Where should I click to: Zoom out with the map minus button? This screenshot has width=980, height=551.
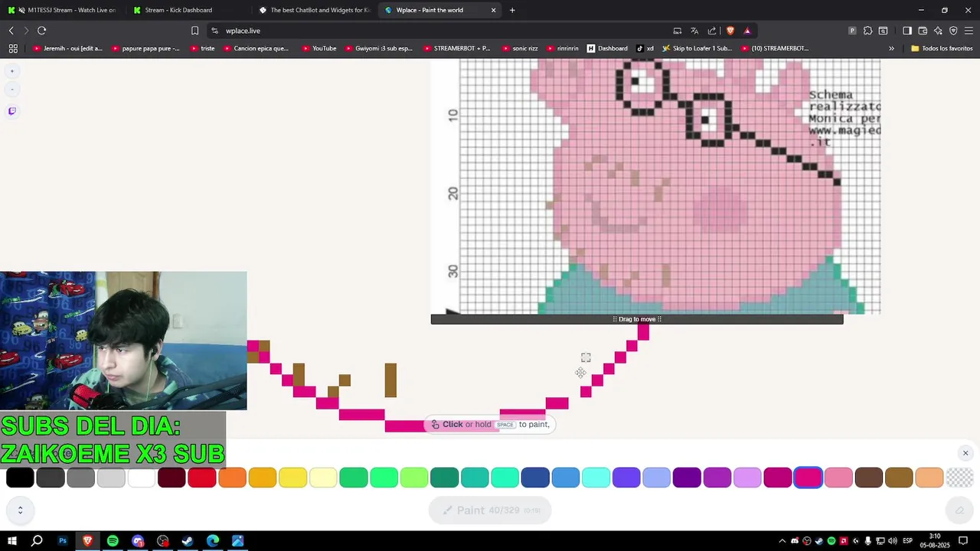(x=11, y=90)
